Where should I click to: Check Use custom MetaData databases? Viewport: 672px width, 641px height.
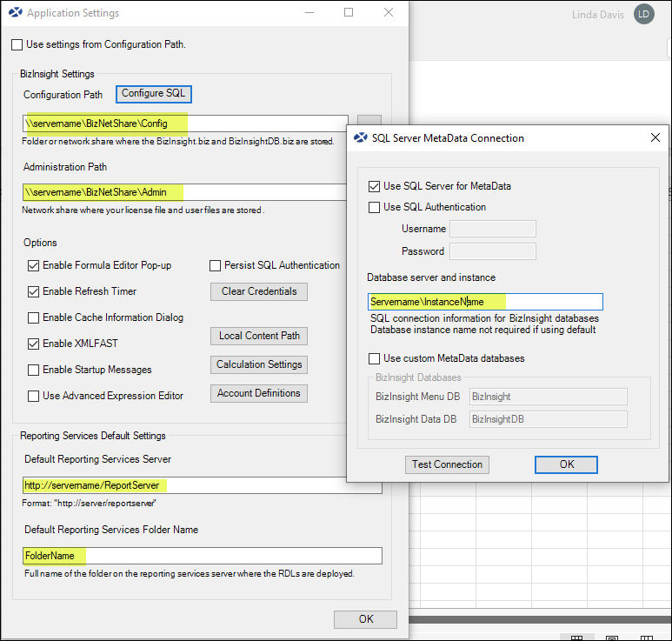click(374, 358)
